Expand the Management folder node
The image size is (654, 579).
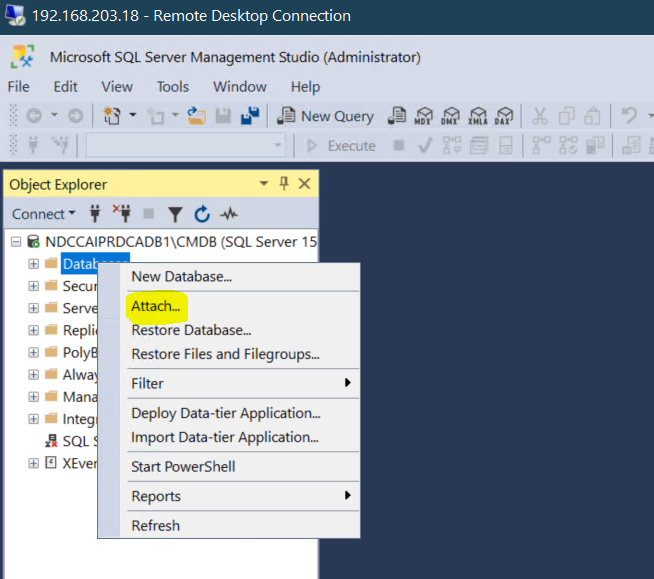(x=33, y=397)
